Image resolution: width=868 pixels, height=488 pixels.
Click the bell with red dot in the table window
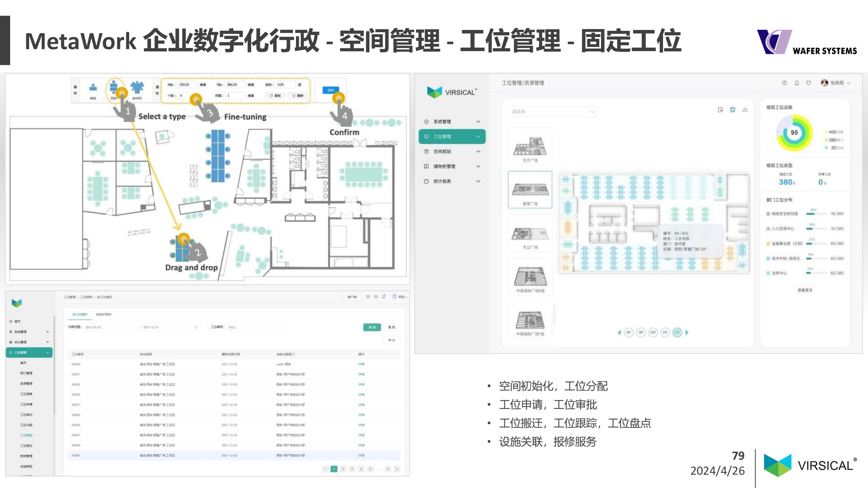[x=384, y=297]
